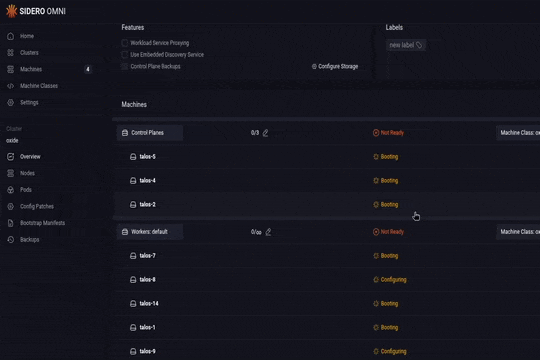Click the Machine Classes code icon
This screenshot has width=540, height=360.
(11, 86)
